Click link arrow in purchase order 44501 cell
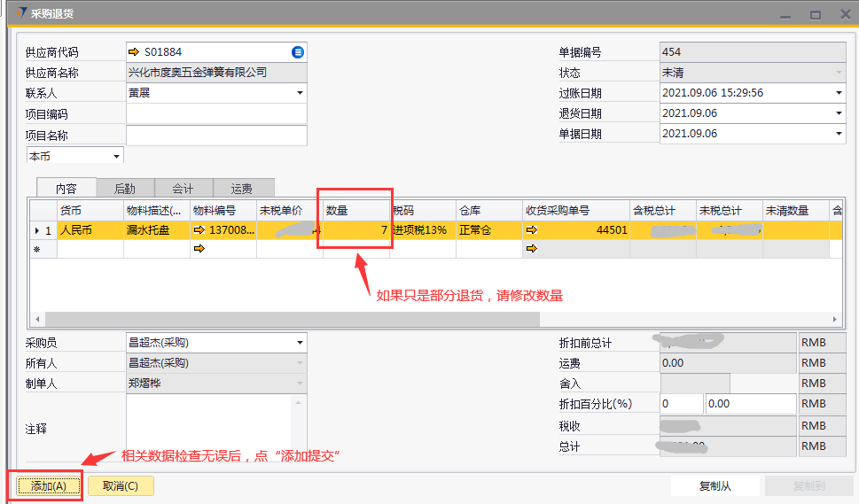This screenshot has height=504, width=859. tap(531, 230)
